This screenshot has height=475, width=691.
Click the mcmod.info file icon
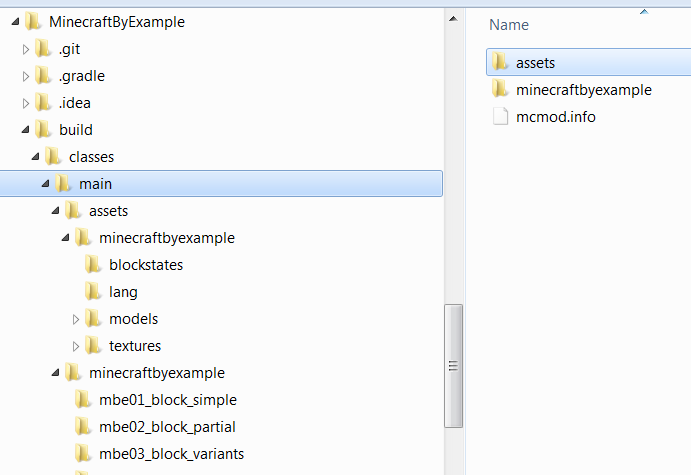coord(500,116)
